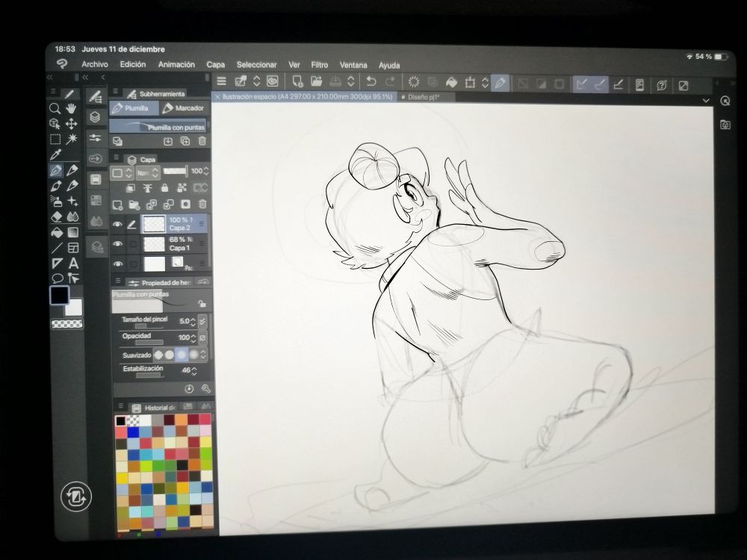Select the Hand navigation tool
This screenshot has height=560, width=747.
point(72,108)
